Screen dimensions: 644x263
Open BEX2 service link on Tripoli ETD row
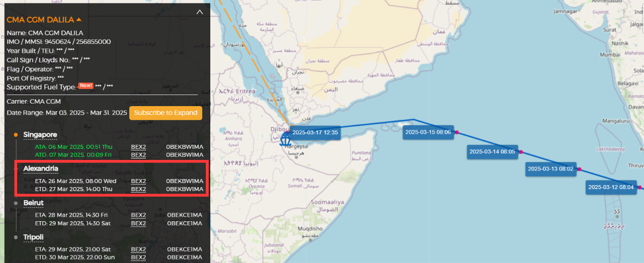(138, 257)
